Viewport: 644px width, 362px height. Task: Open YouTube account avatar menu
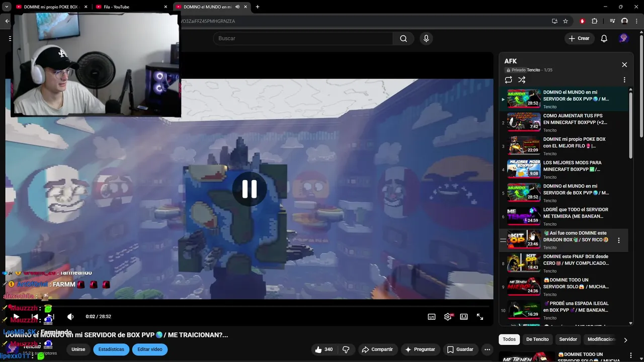(x=623, y=38)
